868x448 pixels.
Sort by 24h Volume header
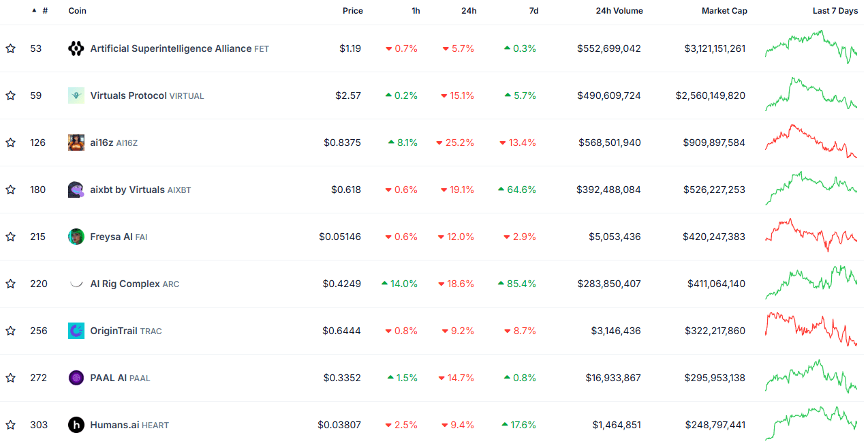619,11
